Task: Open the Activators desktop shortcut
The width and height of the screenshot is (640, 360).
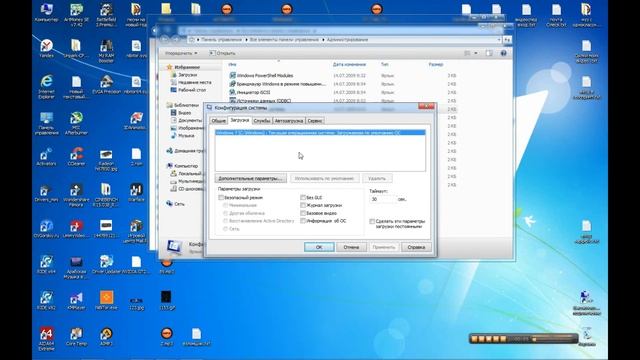Action: pyautogui.click(x=46, y=157)
